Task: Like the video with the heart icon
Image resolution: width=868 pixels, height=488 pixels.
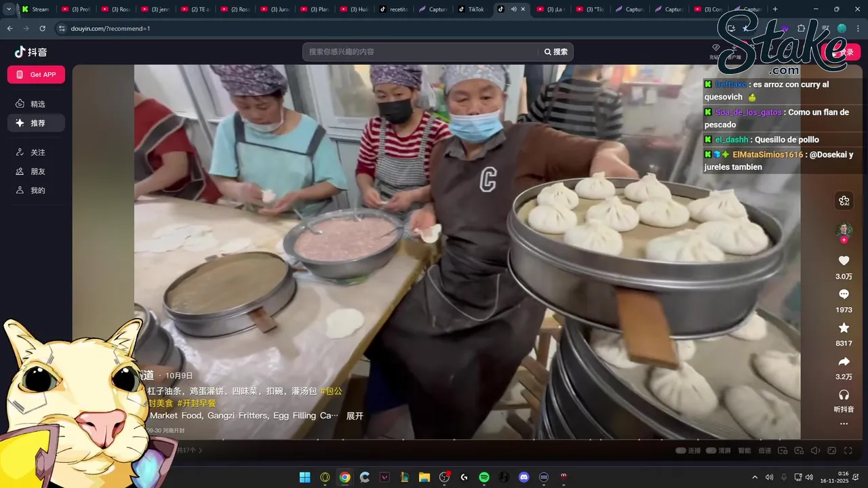Action: coord(844,261)
